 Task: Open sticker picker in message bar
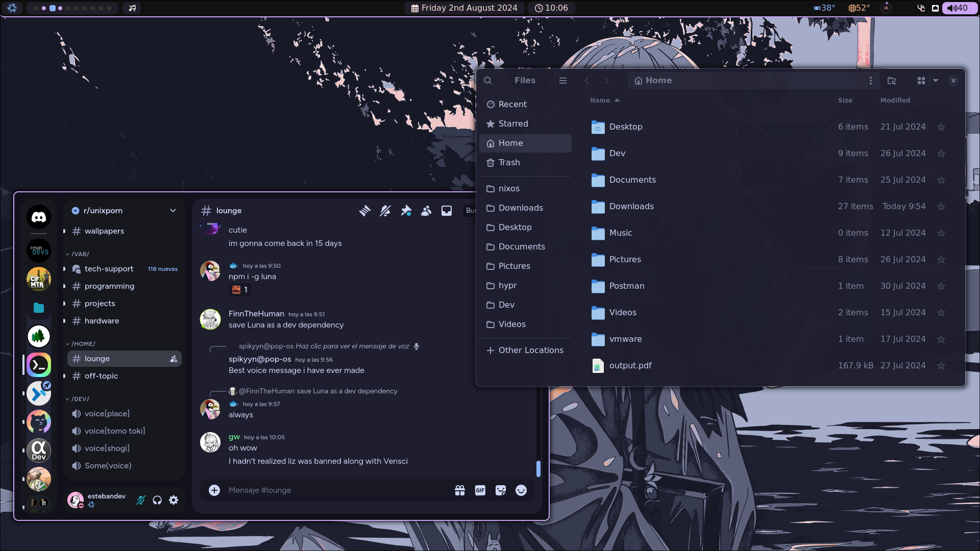(x=501, y=490)
